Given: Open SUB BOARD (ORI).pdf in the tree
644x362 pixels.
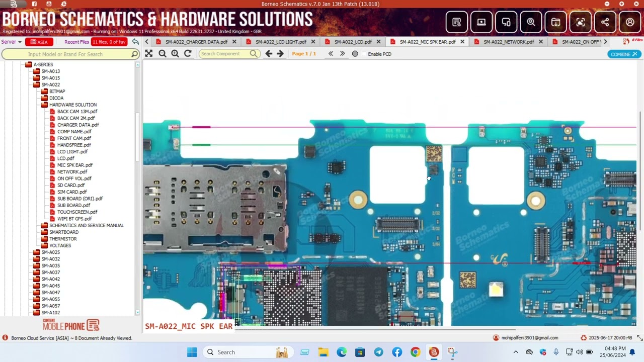Looking at the screenshot, I should pyautogui.click(x=80, y=199).
